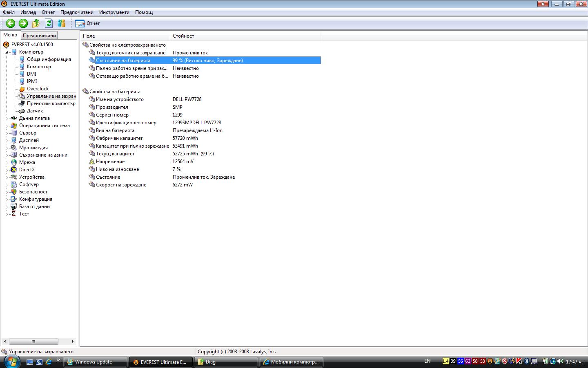
Task: Go forward with the green right arrow
Action: pos(23,23)
